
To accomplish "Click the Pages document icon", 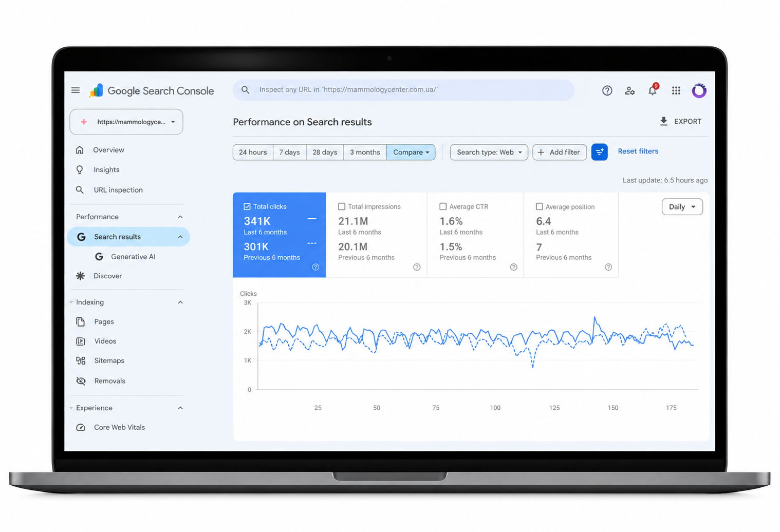I will coord(80,321).
